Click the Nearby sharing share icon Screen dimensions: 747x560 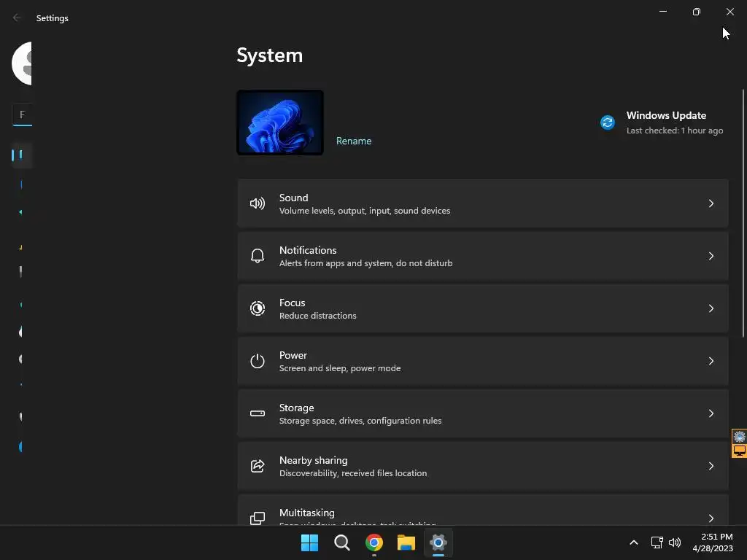tap(258, 466)
